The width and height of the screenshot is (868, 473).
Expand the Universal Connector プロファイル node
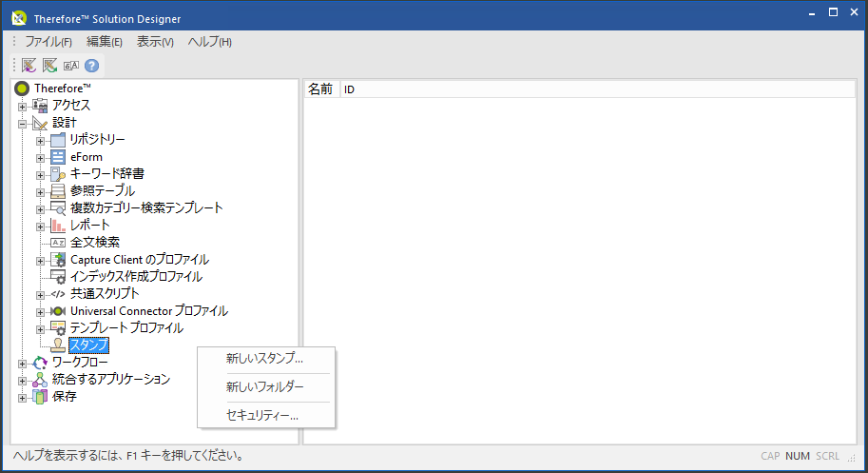(41, 312)
